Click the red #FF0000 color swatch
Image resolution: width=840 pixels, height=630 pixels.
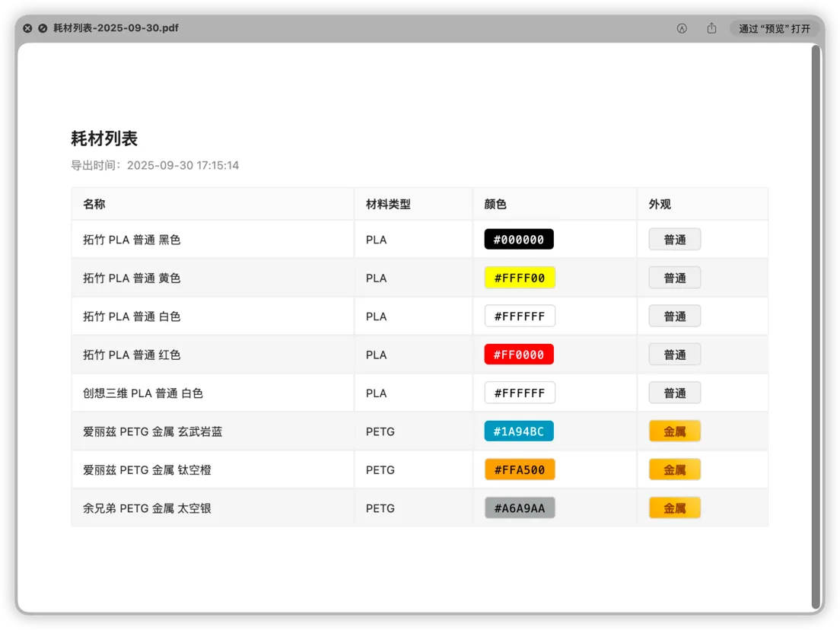519,355
